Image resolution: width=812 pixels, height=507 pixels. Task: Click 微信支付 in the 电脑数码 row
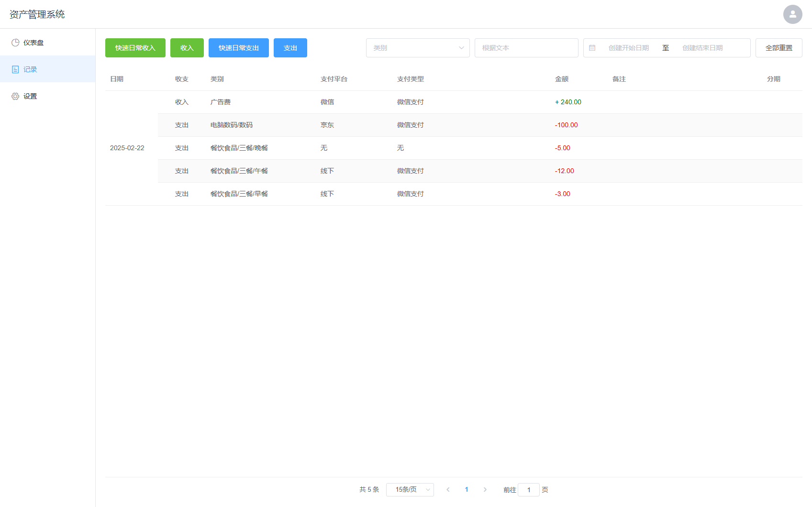pos(411,125)
